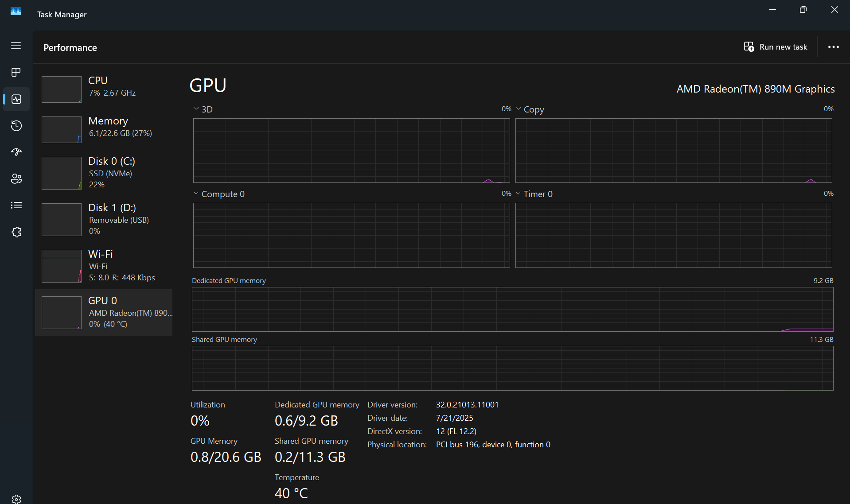Click the 0.8/20.6 GB GPU Memory value

coord(226,457)
